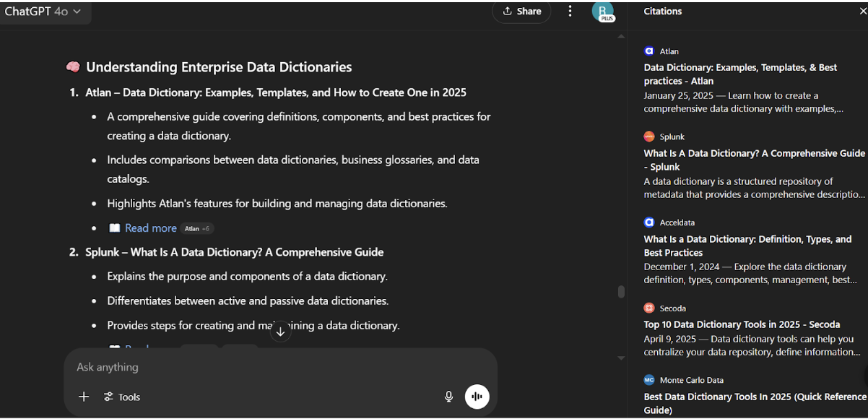Click the December 1, 2024 citation snippet
Viewport: 868px width, 419px height.
tap(750, 273)
